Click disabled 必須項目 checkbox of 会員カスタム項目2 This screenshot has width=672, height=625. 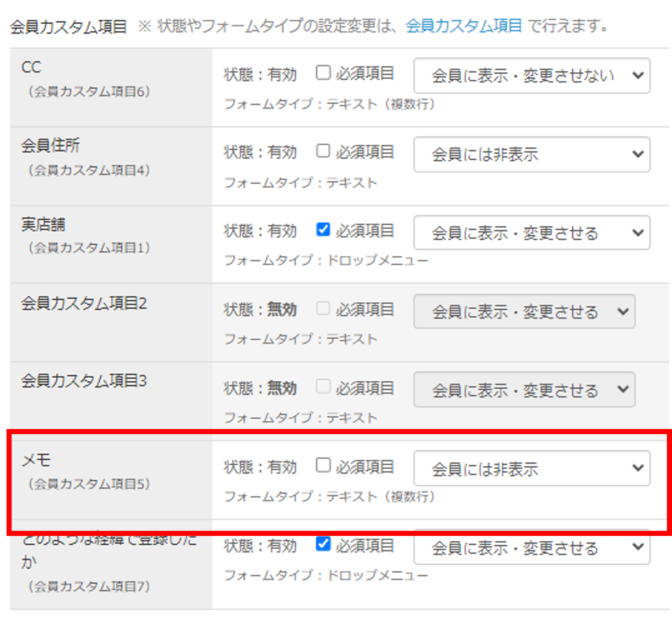click(x=323, y=309)
